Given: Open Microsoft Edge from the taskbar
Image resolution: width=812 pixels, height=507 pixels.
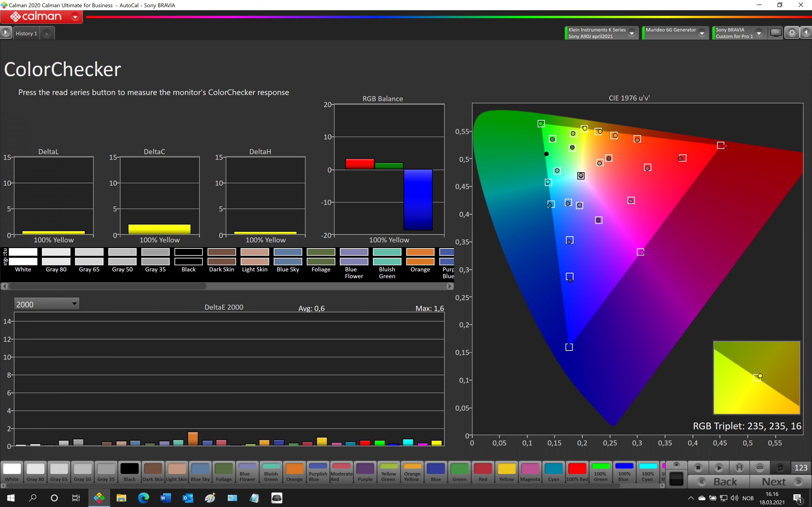Looking at the screenshot, I should 144,498.
